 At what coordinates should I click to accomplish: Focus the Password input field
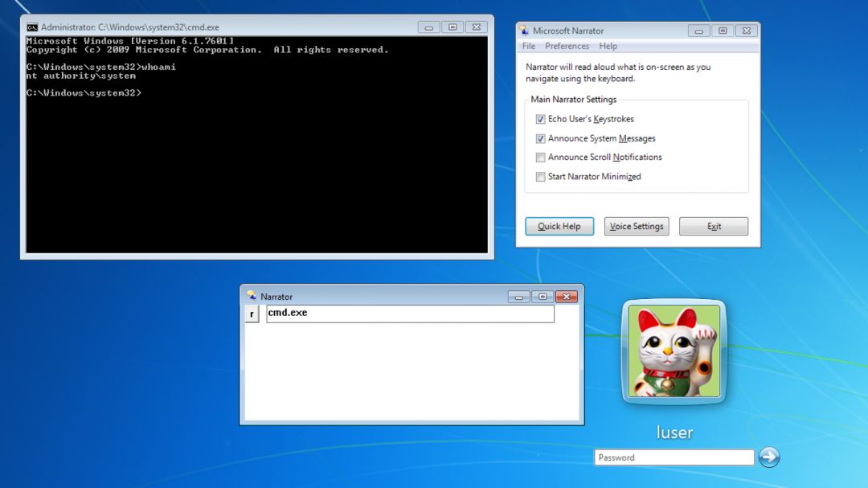coord(674,457)
